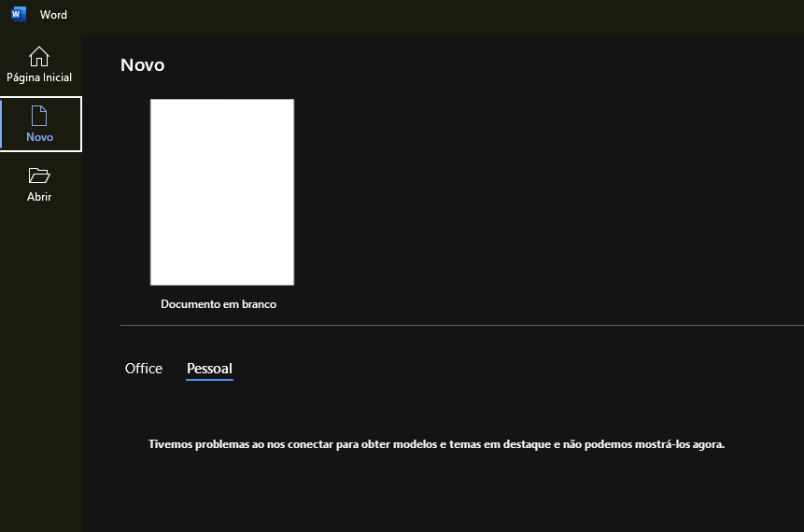
Task: Click the Documento em branco label
Action: coord(219,304)
